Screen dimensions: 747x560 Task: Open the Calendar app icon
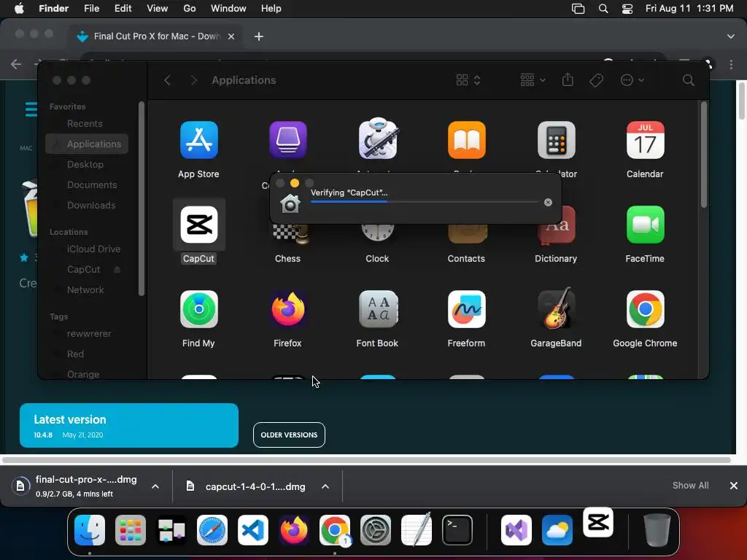645,140
